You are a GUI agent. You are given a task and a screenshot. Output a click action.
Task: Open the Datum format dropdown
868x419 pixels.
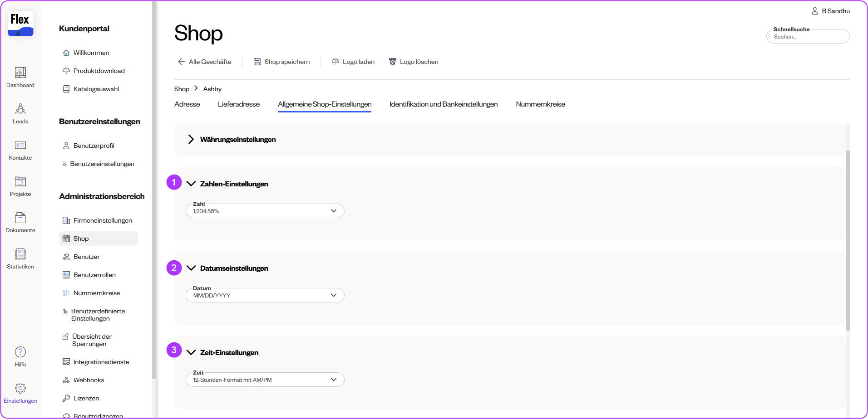(x=265, y=295)
